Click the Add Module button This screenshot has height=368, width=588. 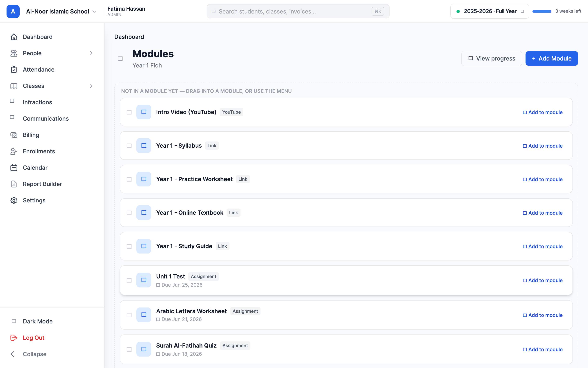tap(551, 58)
